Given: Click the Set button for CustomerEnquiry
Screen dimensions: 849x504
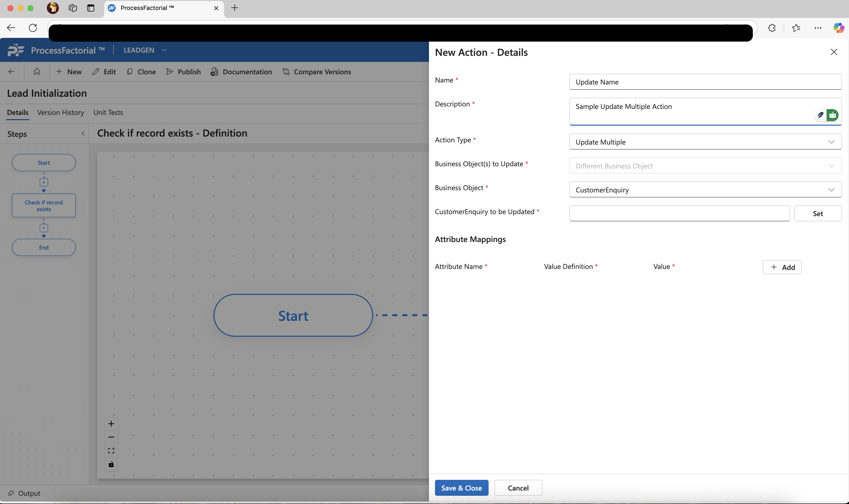Looking at the screenshot, I should click(x=817, y=214).
